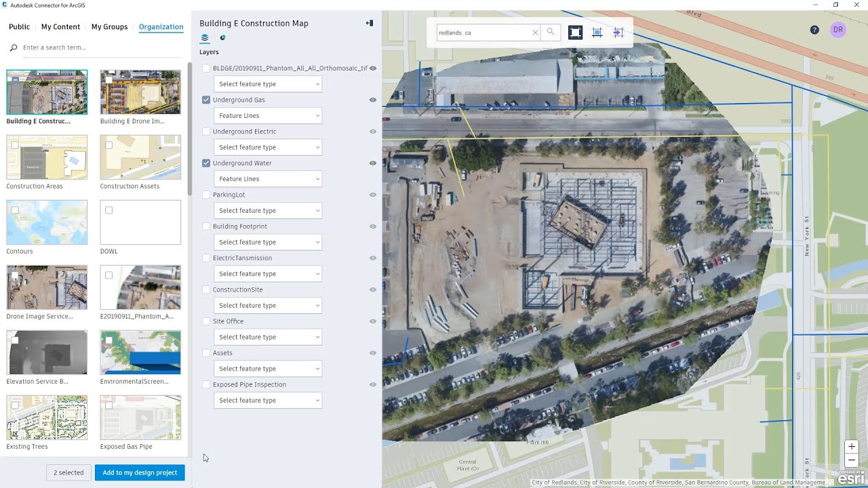Toggle eye icon for ElectricTansmission layer
This screenshot has height=488, width=868.
(x=373, y=258)
